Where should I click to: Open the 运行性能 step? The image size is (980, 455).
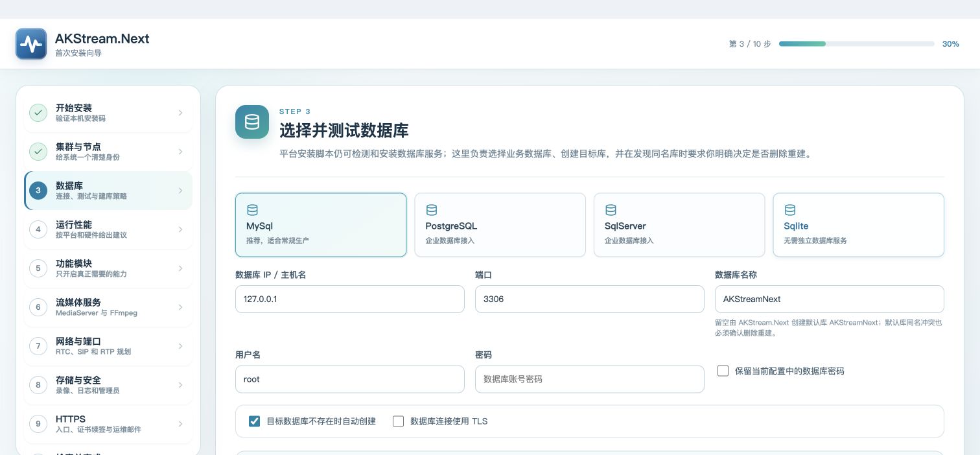click(x=108, y=229)
